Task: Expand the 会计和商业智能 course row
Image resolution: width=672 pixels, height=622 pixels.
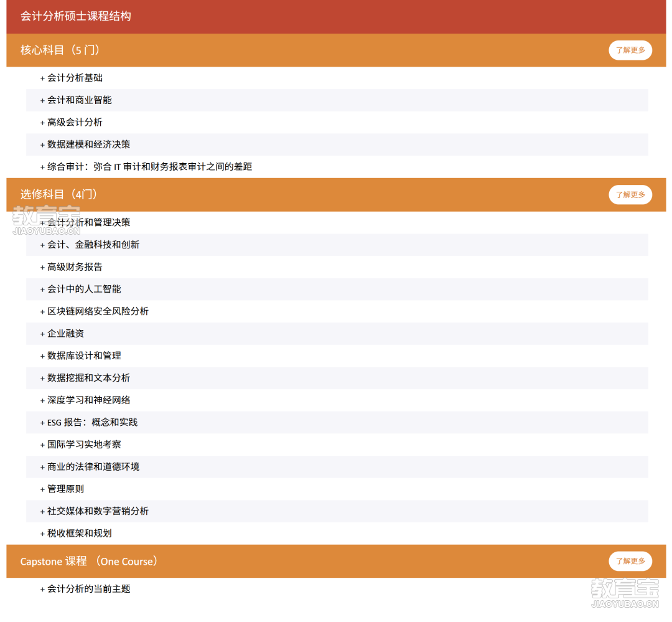Action: coord(337,100)
